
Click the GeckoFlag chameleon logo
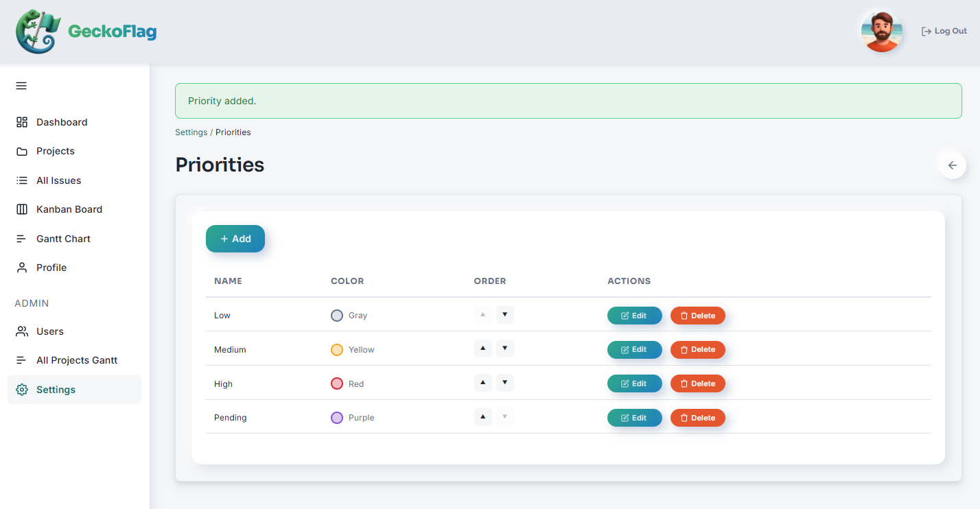click(x=38, y=32)
